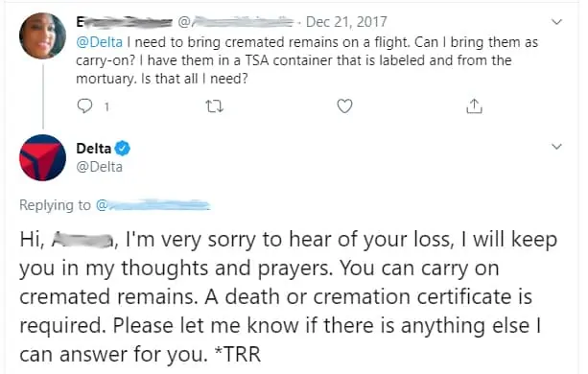
Task: Open the @Delta mention in the tweet text
Action: coord(100,42)
